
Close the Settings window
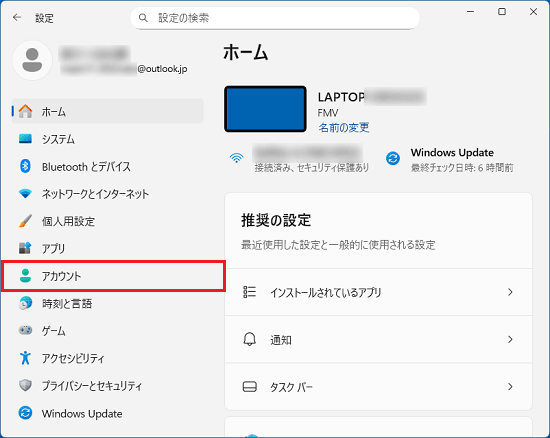[x=534, y=12]
